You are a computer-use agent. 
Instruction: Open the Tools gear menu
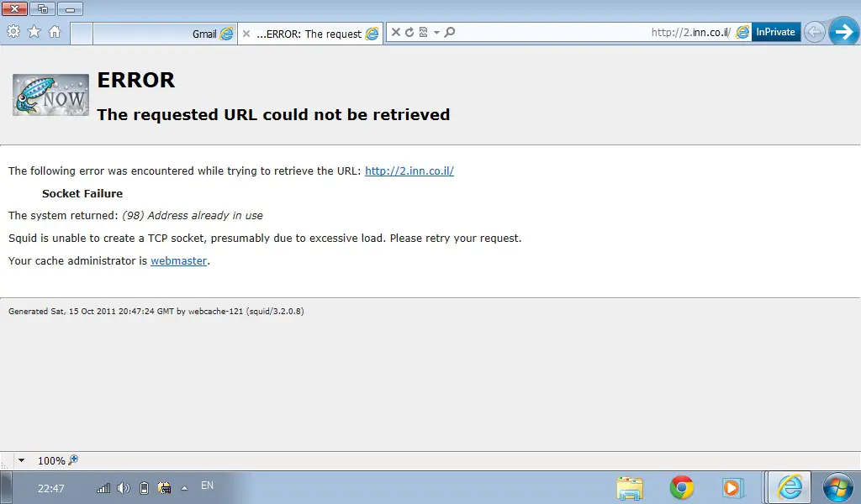[x=13, y=32]
